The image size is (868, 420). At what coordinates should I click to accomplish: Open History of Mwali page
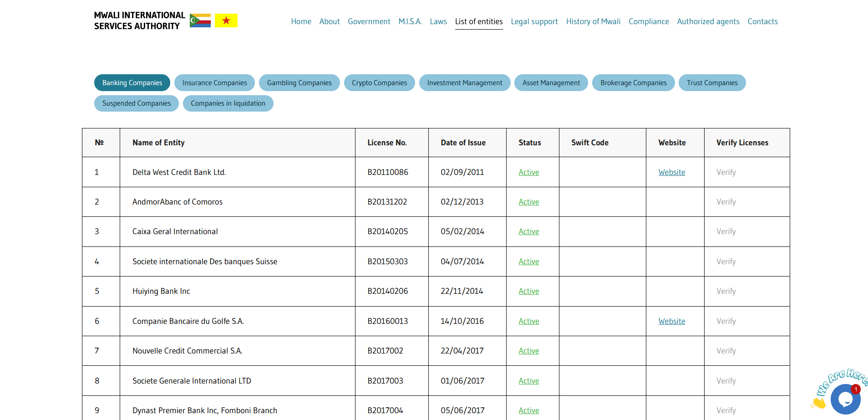tap(593, 21)
